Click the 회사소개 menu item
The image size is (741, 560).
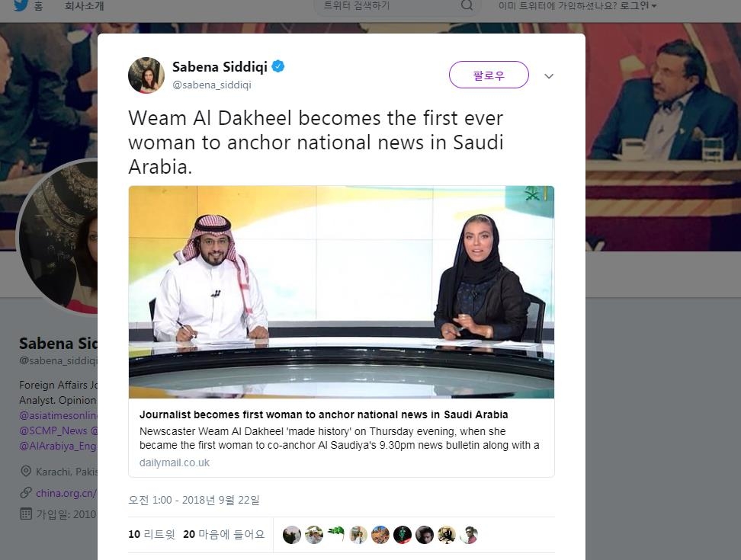pyautogui.click(x=84, y=5)
